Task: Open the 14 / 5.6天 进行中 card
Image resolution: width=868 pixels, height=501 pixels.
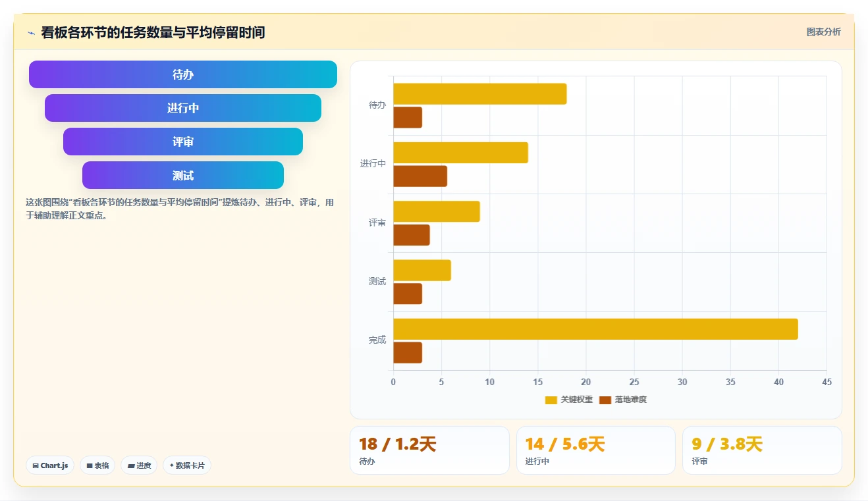Action: click(x=596, y=450)
